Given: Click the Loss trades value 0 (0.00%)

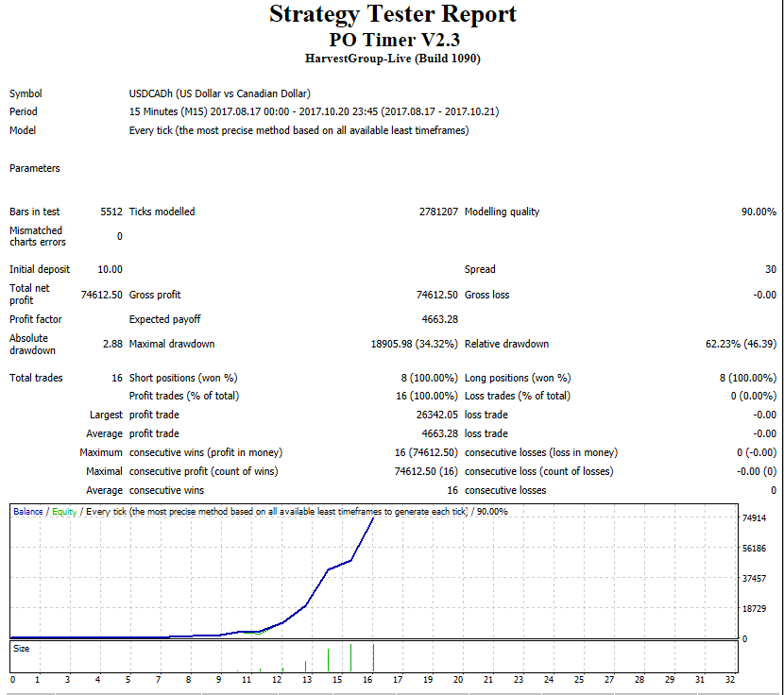Looking at the screenshot, I should pos(754,396).
